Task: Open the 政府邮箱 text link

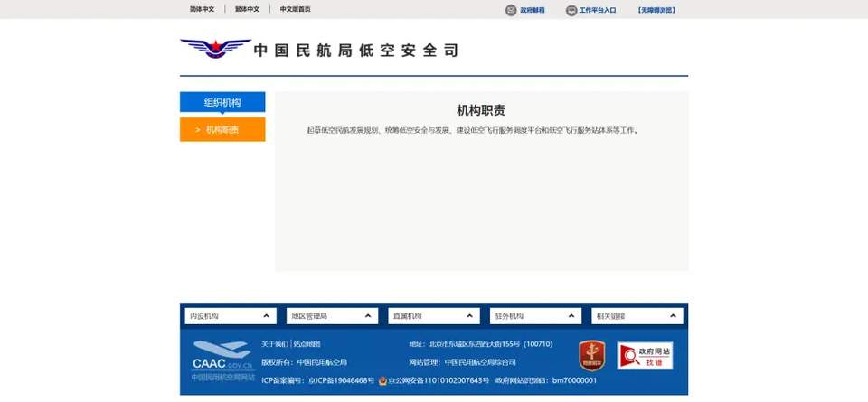Action: tap(532, 10)
